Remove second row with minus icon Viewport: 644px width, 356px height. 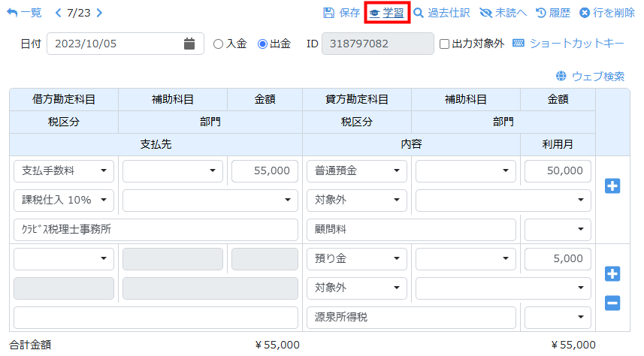point(612,303)
